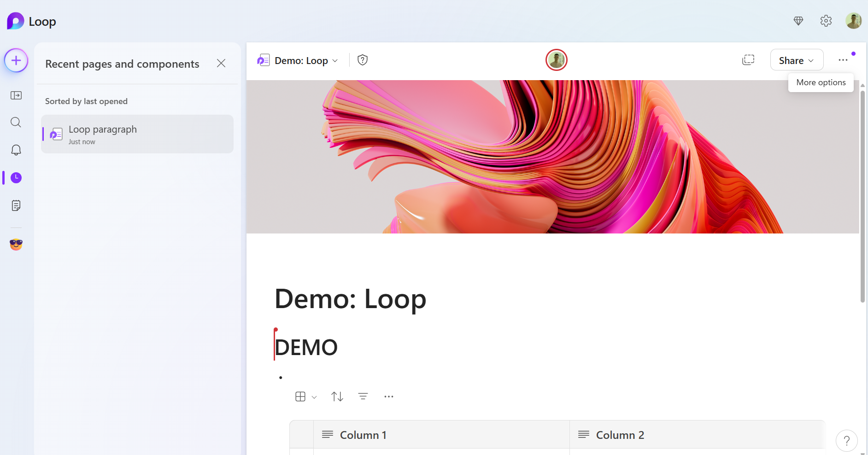Open the table view switcher dropdown

tap(306, 397)
